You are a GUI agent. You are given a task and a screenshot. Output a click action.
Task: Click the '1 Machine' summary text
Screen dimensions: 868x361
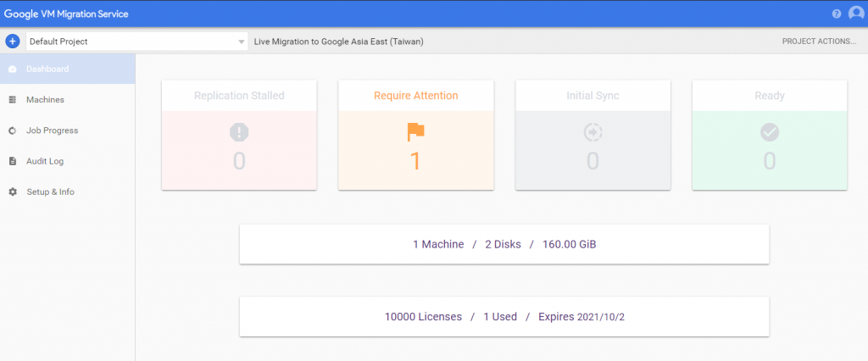(x=438, y=244)
